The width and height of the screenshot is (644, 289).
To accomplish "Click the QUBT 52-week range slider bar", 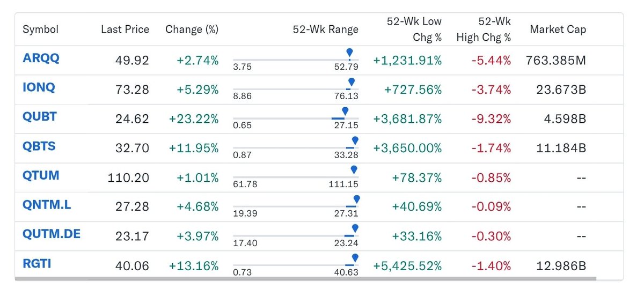I will [295, 118].
